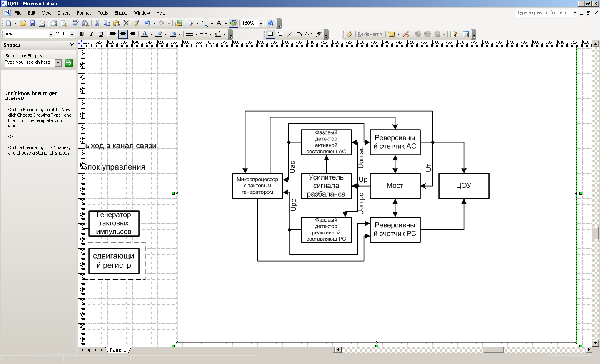Viewport: 600px width, 364px height.
Task: Select the Ellipse drawing tool
Action: tap(280, 34)
